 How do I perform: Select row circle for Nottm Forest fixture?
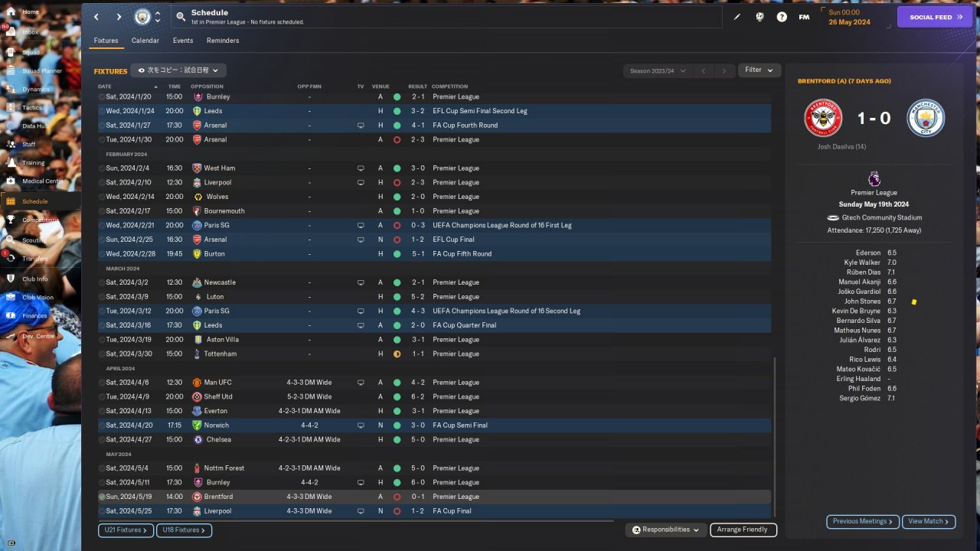(102, 468)
